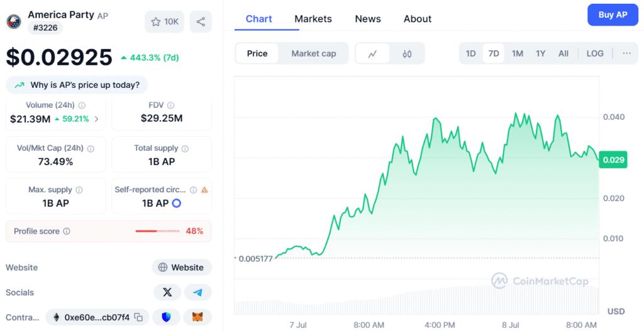Screen dimensions: 644x331
Task: Click the $21.39M volume value
Action: tap(30, 119)
